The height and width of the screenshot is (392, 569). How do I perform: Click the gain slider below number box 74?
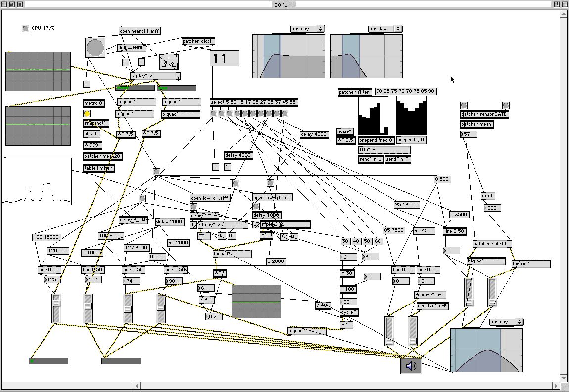[x=128, y=308]
